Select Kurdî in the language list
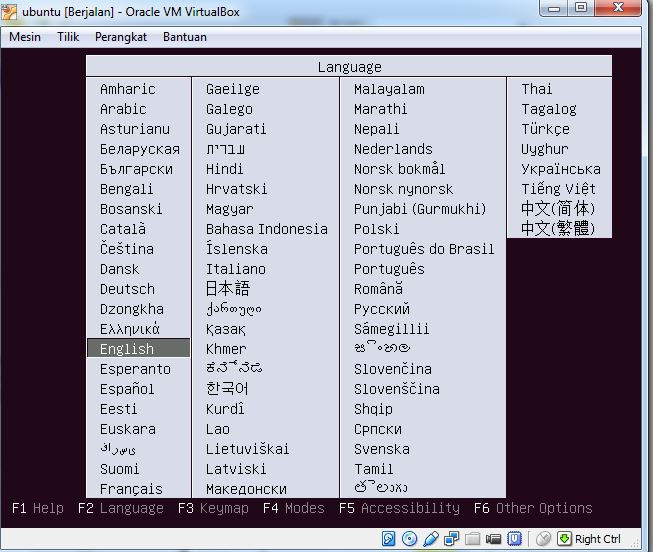Viewport: 653px width, 552px height. point(225,409)
